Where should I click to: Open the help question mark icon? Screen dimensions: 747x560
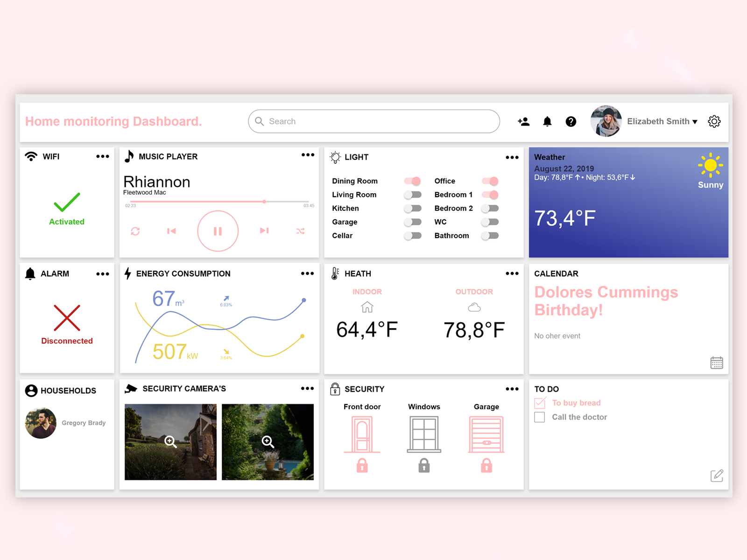[571, 121]
